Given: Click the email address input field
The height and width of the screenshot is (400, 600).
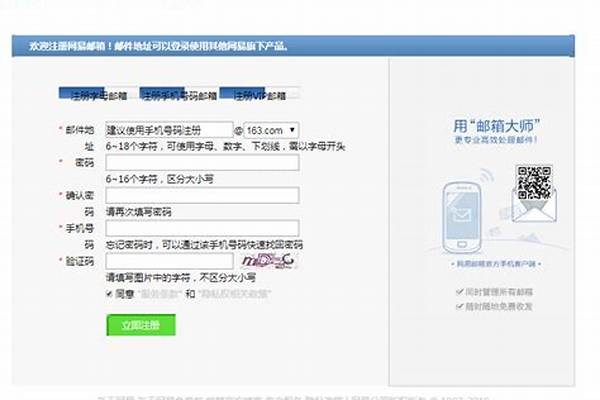Looking at the screenshot, I should click(169, 130).
